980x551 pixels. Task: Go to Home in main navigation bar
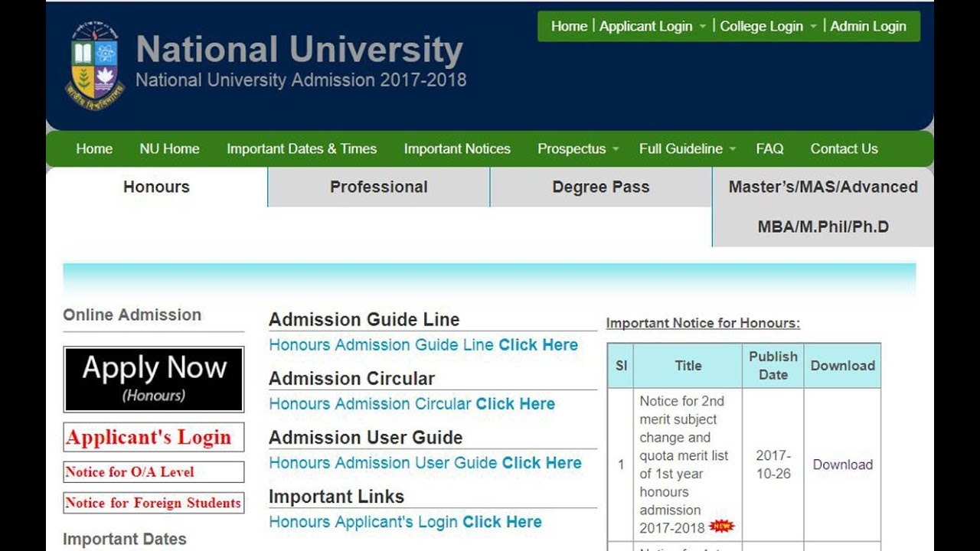94,148
